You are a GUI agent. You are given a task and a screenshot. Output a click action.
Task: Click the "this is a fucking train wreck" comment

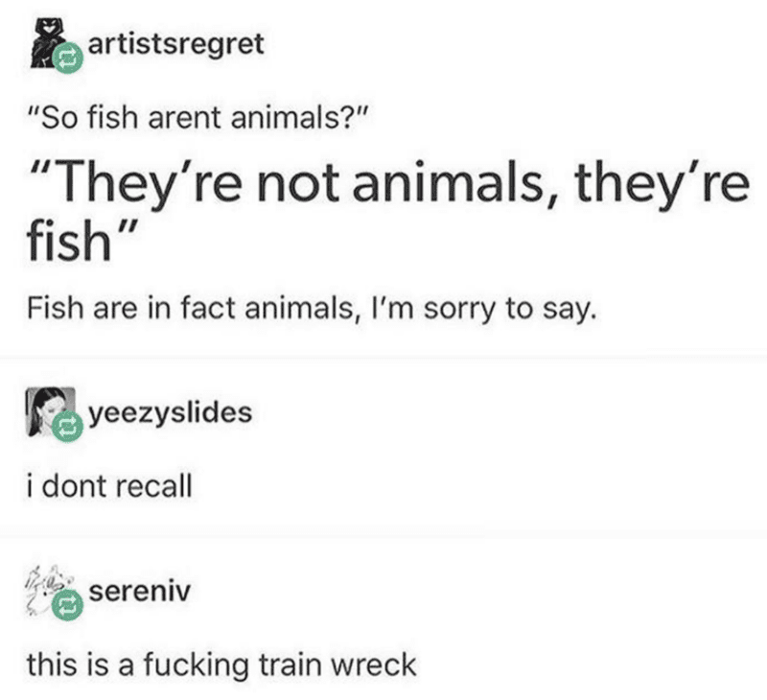221,665
